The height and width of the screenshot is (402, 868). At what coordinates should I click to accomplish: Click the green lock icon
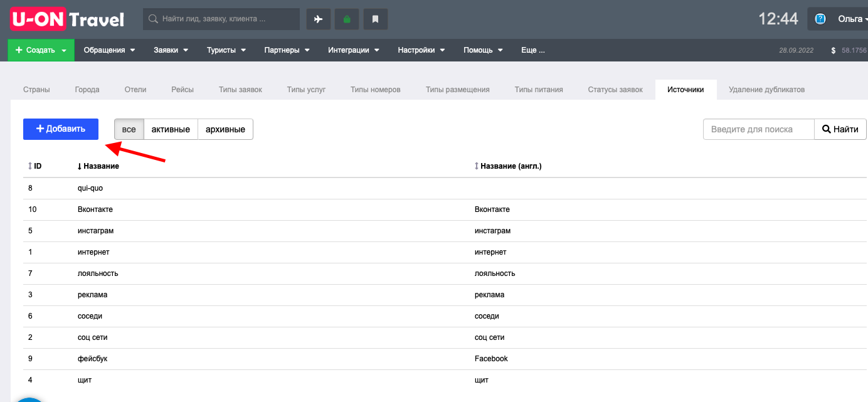point(347,19)
